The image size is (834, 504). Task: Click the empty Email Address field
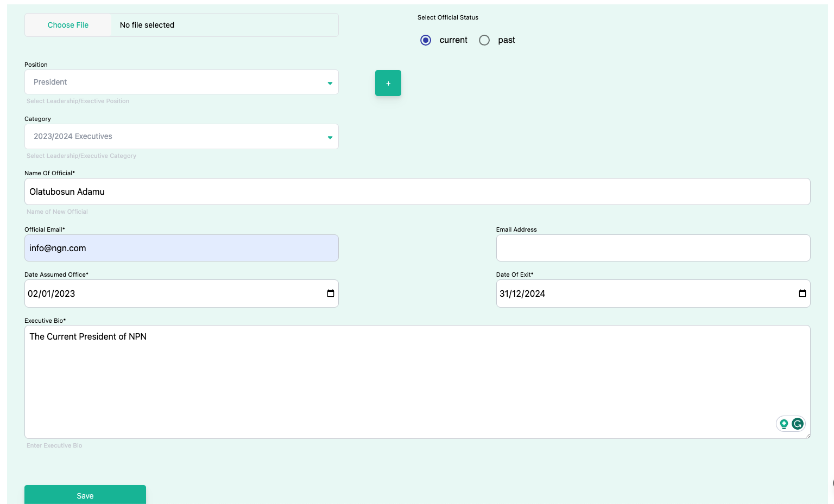(x=653, y=248)
